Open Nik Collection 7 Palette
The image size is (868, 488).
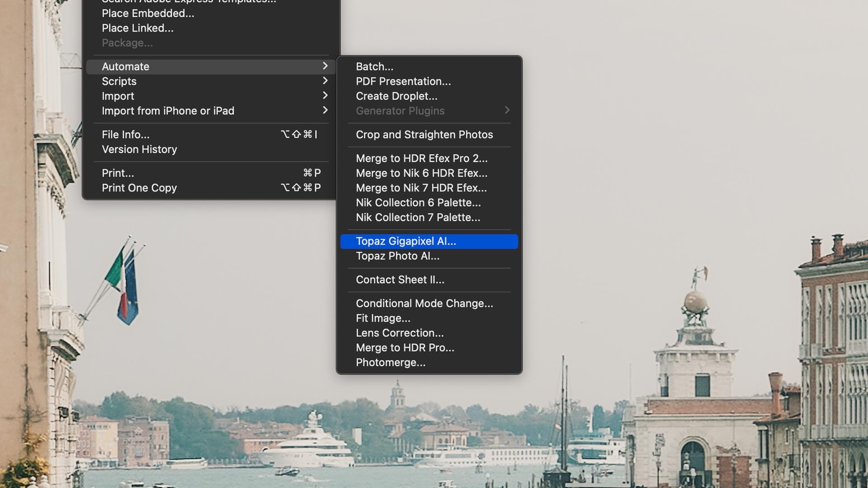click(x=418, y=217)
